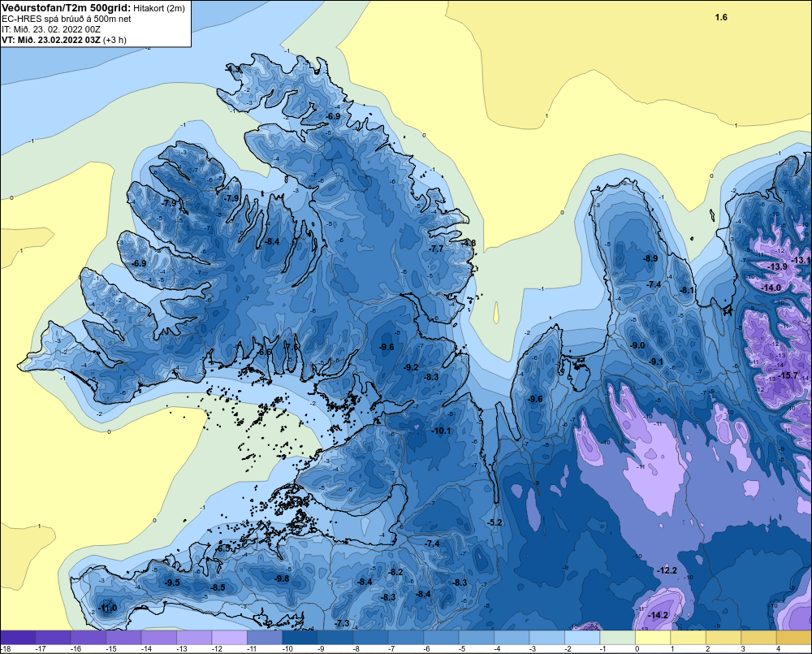Pick the legend swatch between -18 and -17
The image size is (812, 654).
[x=18, y=638]
